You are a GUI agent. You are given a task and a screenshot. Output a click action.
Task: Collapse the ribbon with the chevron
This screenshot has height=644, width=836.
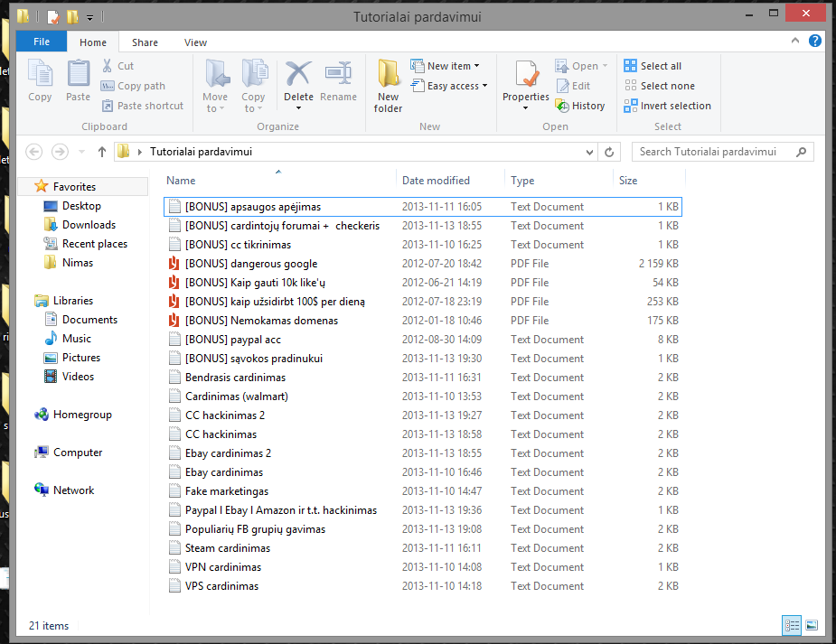[795, 41]
